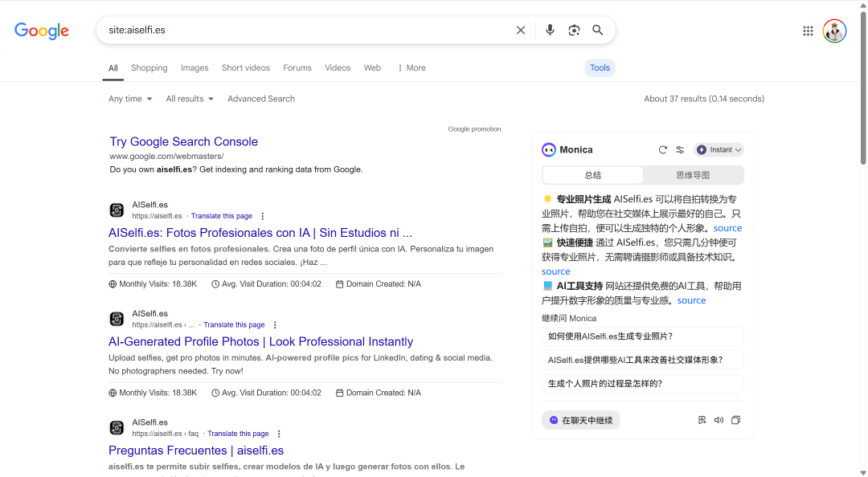Viewport: 868px width, 477px height.
Task: Open first source link in Monica summary
Action: coord(727,228)
